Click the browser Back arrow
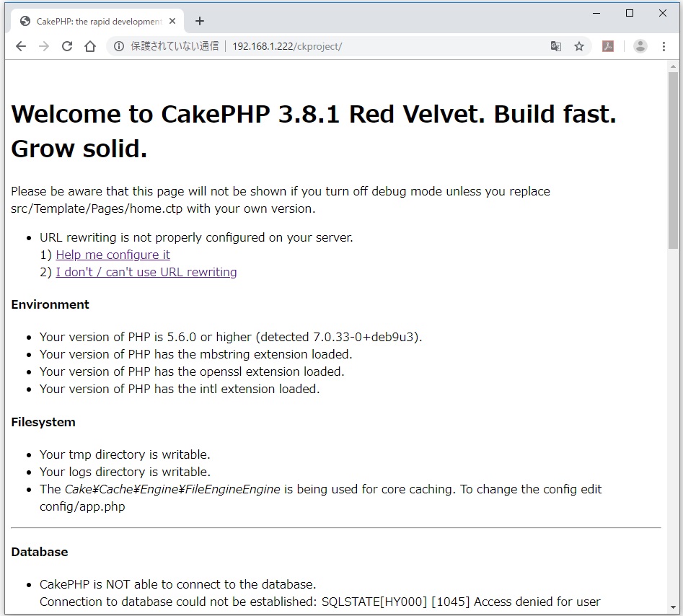Viewport: 683px width, 616px height. click(21, 46)
